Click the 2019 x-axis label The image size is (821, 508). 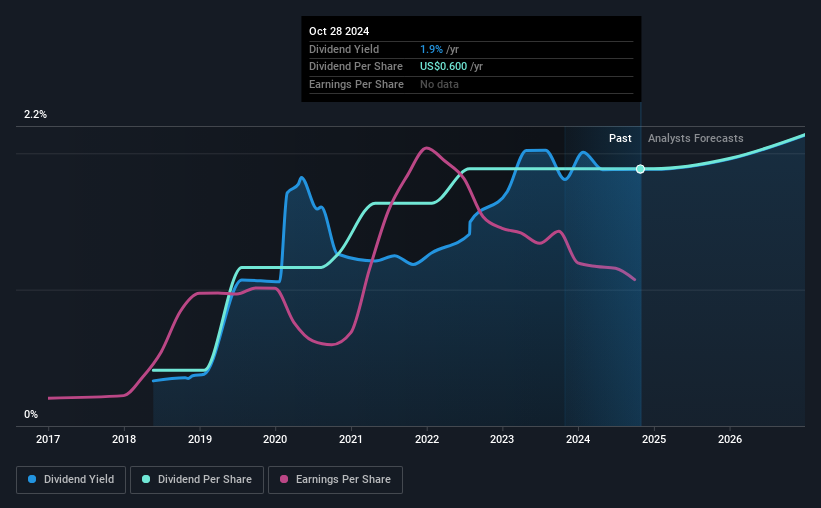pyautogui.click(x=199, y=439)
